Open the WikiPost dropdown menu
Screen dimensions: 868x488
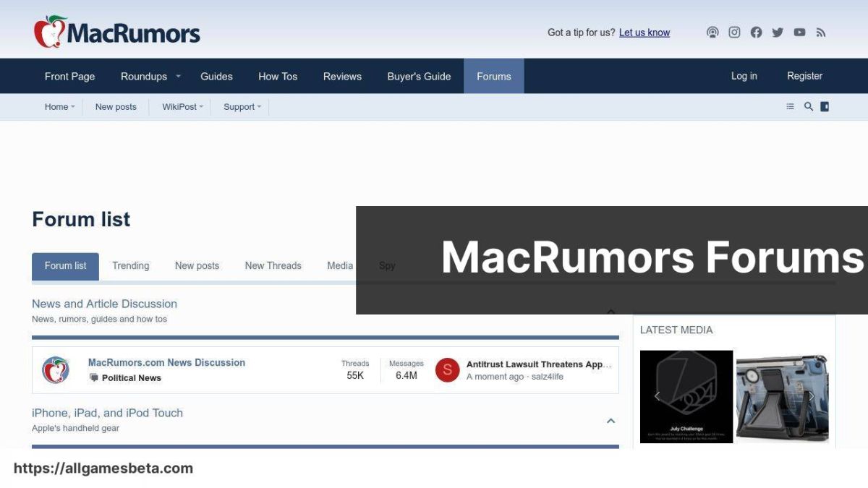coord(183,107)
